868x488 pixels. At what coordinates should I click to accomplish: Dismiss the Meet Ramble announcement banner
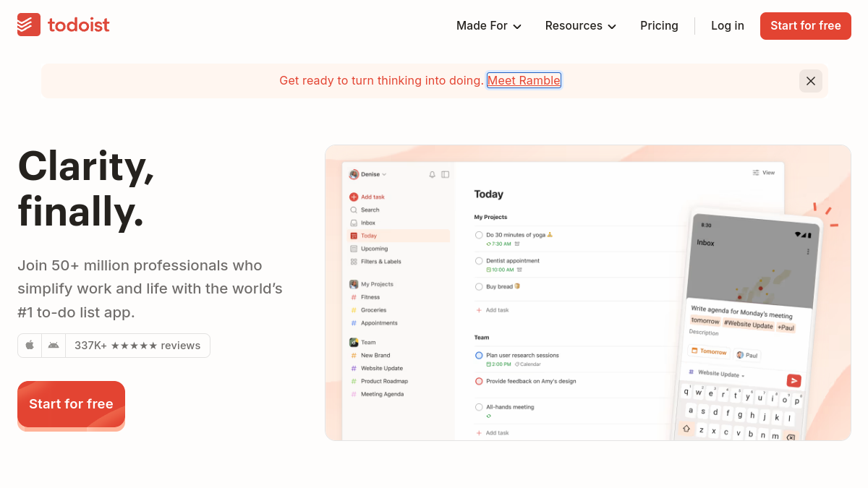[x=811, y=81]
